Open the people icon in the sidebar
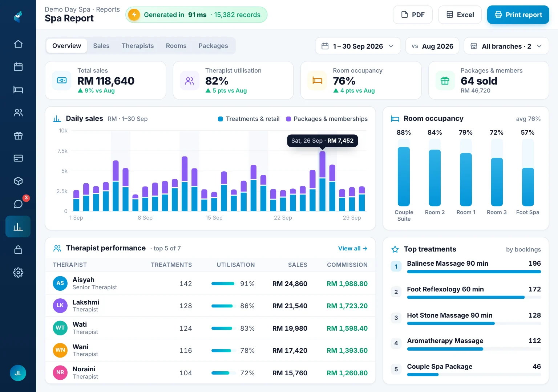 click(18, 113)
